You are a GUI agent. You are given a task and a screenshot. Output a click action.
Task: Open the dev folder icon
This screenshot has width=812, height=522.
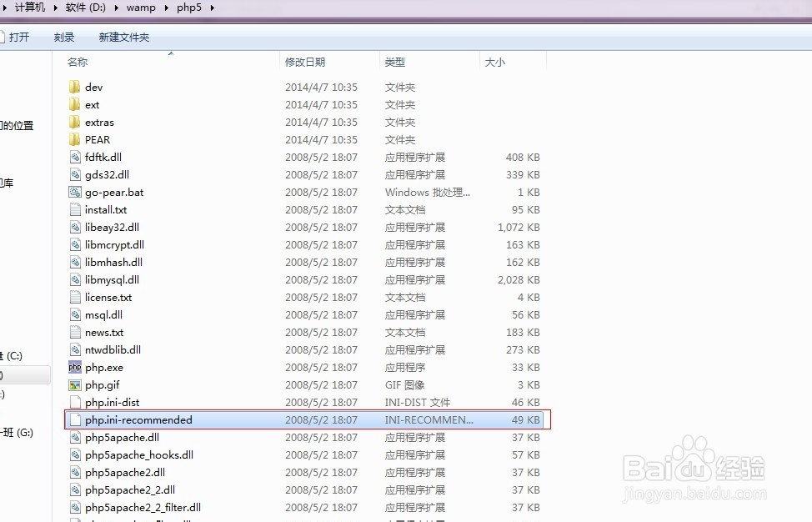[x=74, y=87]
